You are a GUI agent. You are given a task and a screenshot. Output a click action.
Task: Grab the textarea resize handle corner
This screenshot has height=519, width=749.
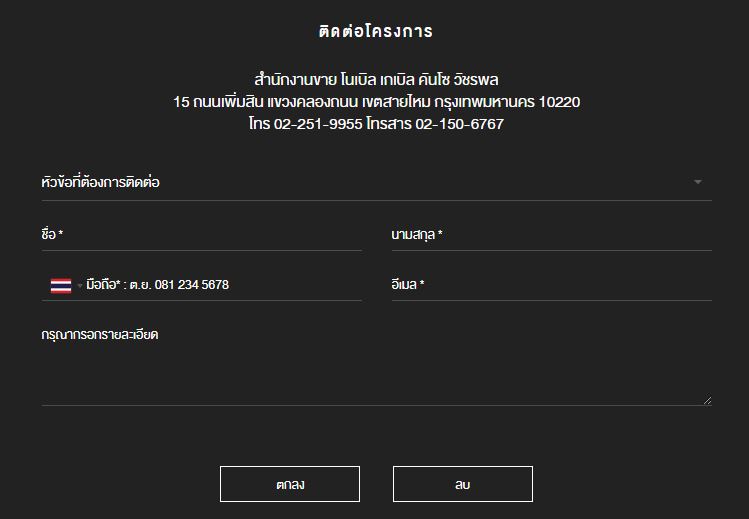pos(707,400)
